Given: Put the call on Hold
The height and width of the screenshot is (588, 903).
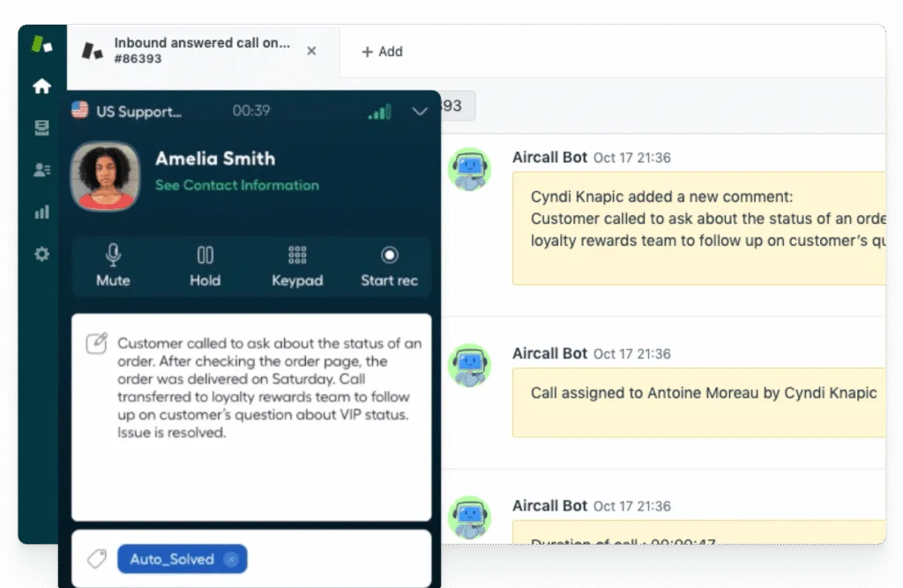Looking at the screenshot, I should pos(205,266).
